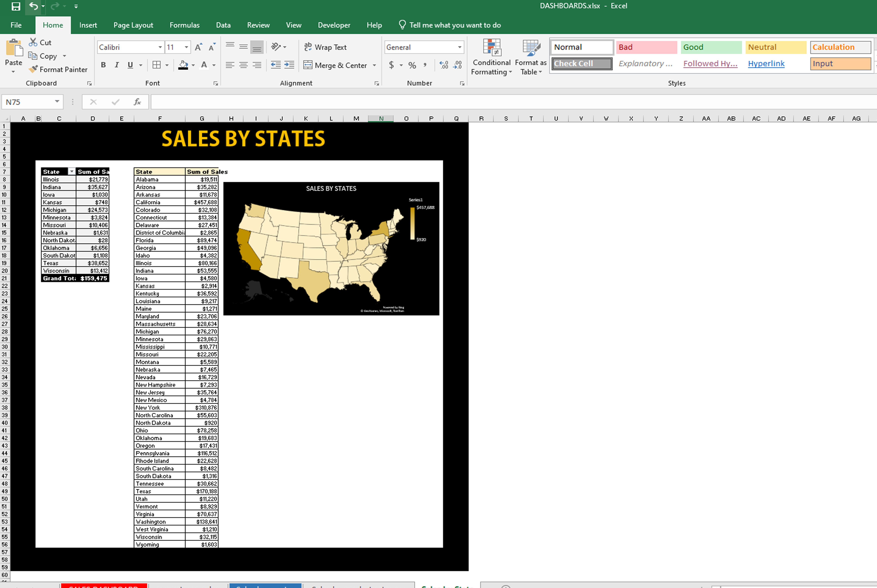Click the Fill Color bucket icon
This screenshot has height=588, width=877.
click(x=183, y=65)
